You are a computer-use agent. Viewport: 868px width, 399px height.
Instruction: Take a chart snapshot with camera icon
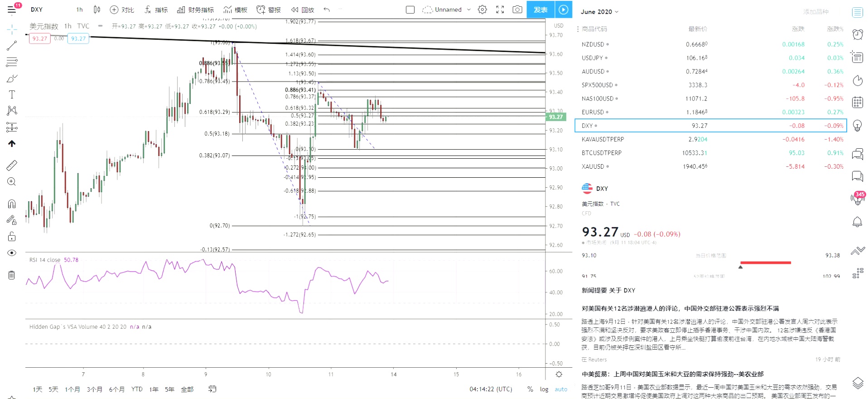point(517,10)
